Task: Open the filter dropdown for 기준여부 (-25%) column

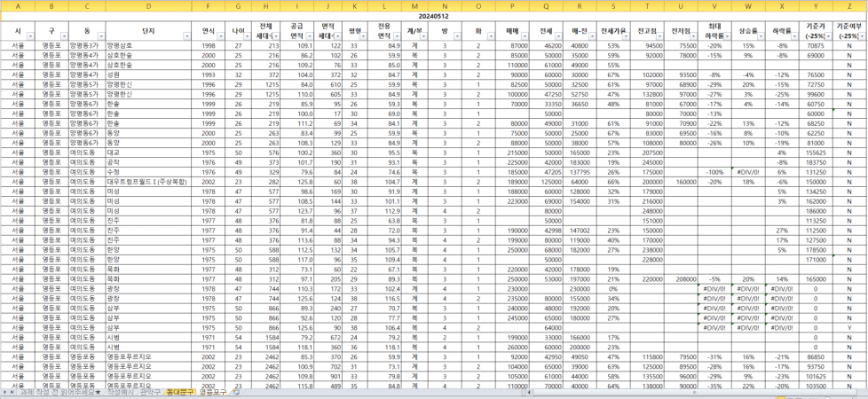Action: [x=863, y=36]
